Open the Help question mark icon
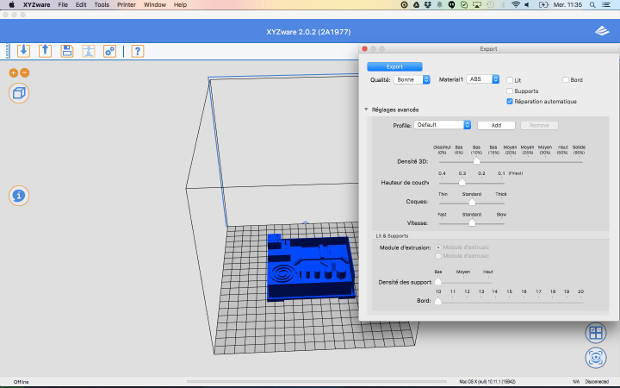 click(x=138, y=51)
